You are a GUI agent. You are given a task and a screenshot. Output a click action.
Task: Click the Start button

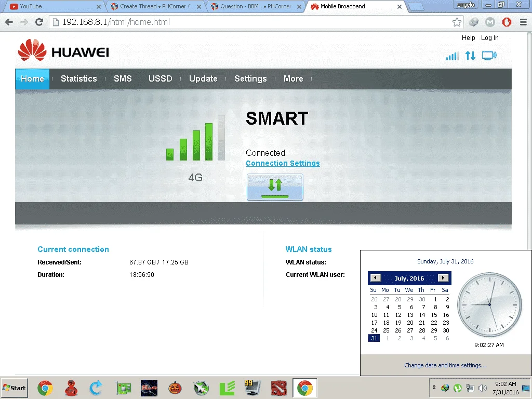[x=14, y=388]
